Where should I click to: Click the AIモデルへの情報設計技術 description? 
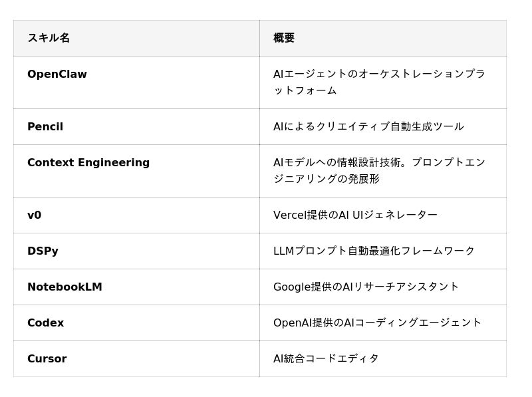tap(379, 162)
